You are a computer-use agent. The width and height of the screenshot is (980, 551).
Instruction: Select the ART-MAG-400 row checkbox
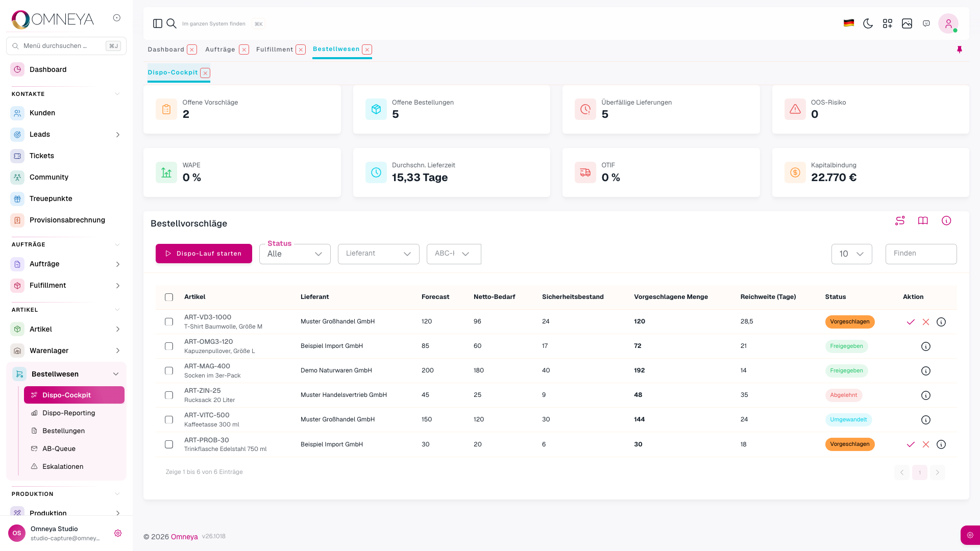click(x=169, y=371)
